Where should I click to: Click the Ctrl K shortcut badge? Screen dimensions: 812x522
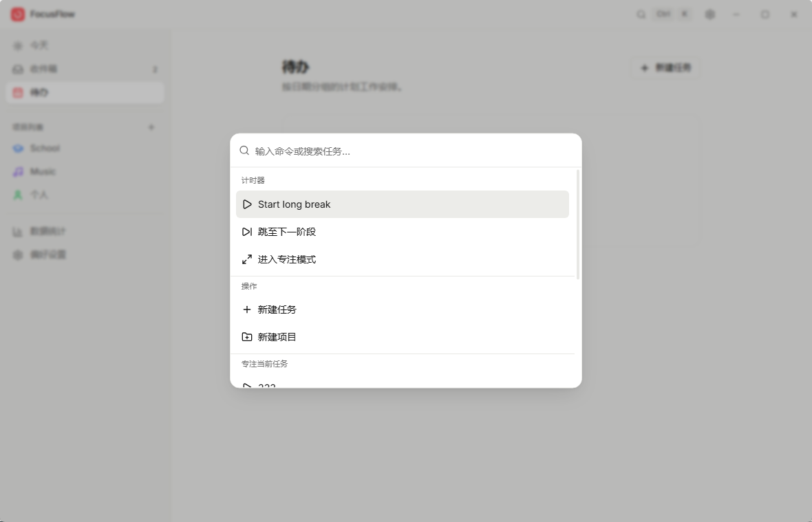(672, 14)
